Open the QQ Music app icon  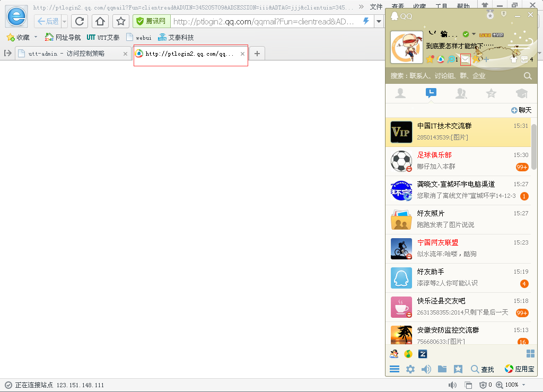click(x=408, y=354)
